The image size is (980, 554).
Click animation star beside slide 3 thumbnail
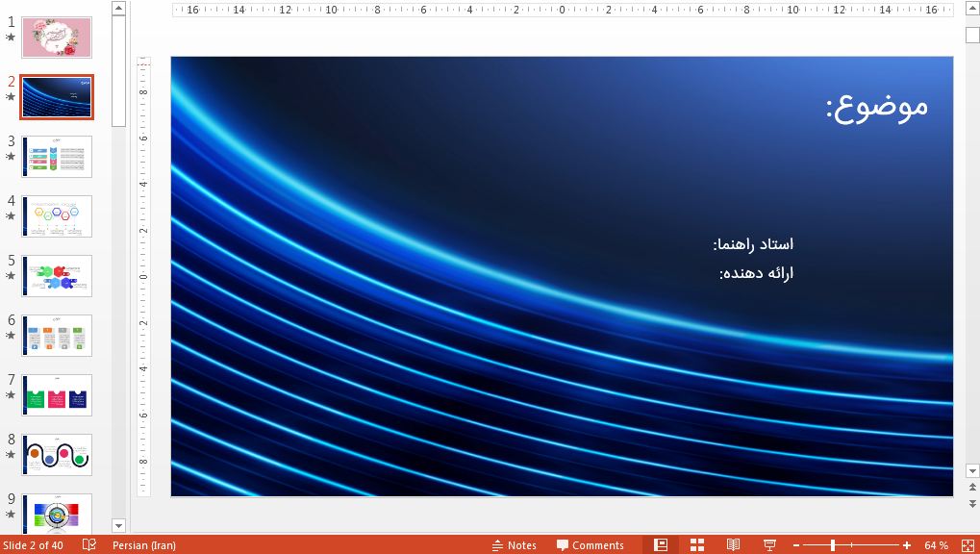[x=11, y=157]
